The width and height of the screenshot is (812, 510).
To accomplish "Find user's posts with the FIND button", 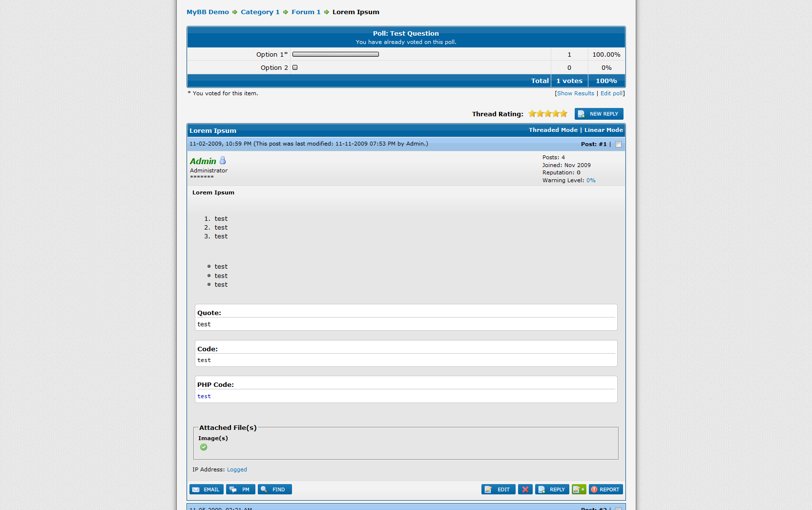I will click(x=274, y=489).
